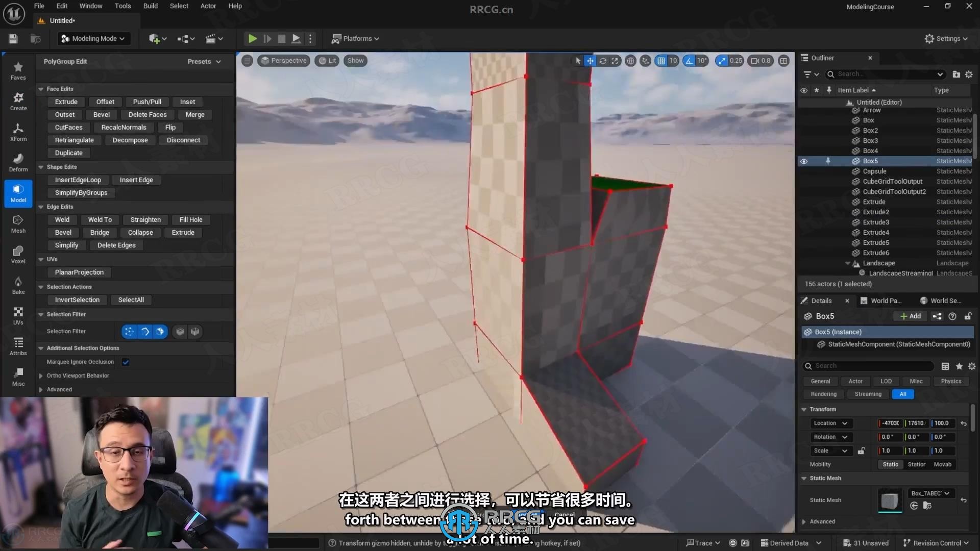Set Mobility to Static
980x551 pixels.
tap(890, 465)
